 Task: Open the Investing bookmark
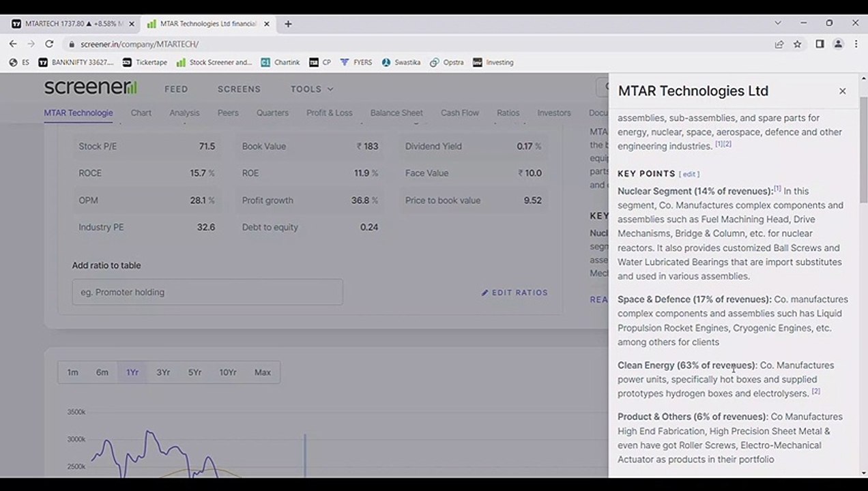point(493,62)
